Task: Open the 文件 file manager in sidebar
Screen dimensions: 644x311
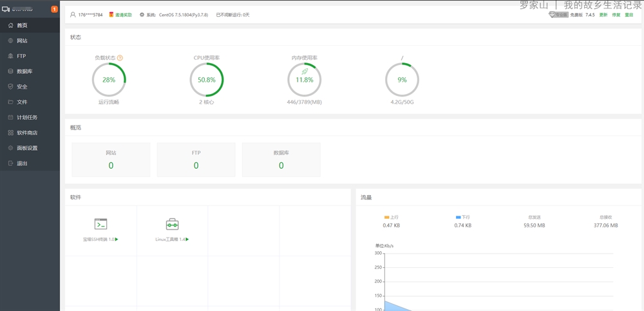Action: tap(30, 102)
